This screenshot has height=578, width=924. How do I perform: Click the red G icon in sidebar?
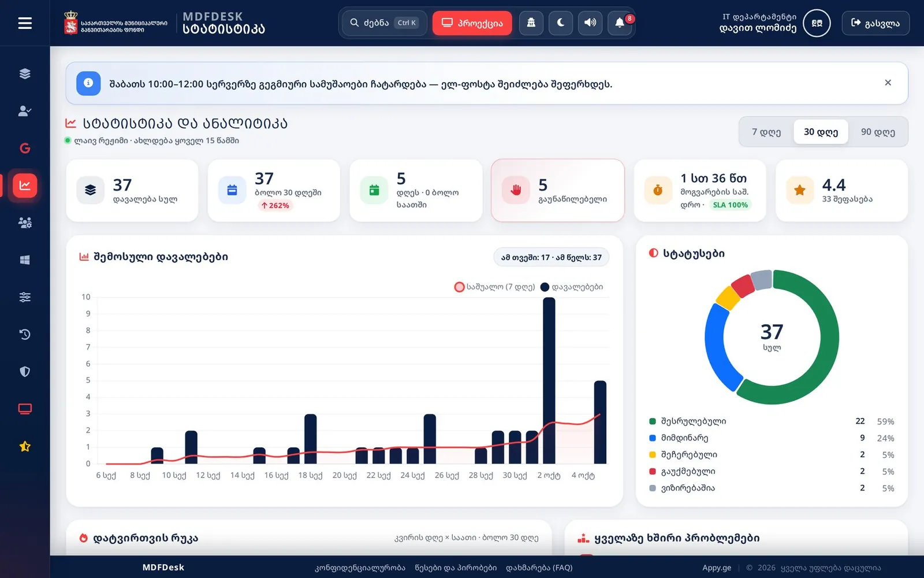[25, 148]
